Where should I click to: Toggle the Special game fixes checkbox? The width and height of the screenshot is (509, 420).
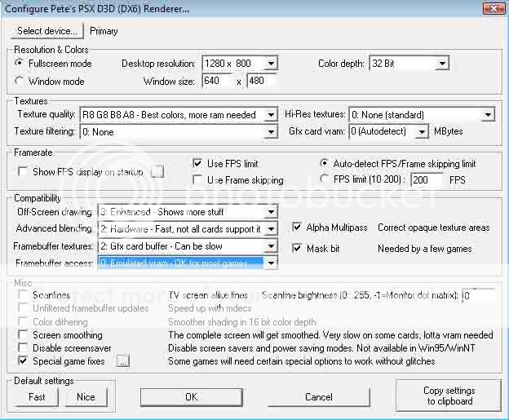[x=23, y=360]
